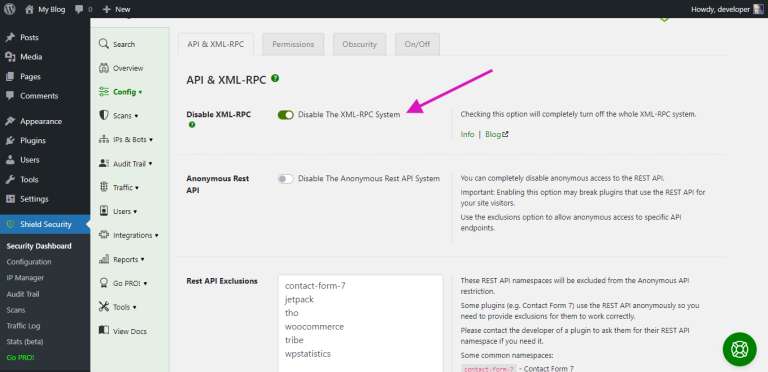Screen dimensions: 768x372
Task: Click Go PRO! link in WordPress sidebar
Action: tap(20, 357)
